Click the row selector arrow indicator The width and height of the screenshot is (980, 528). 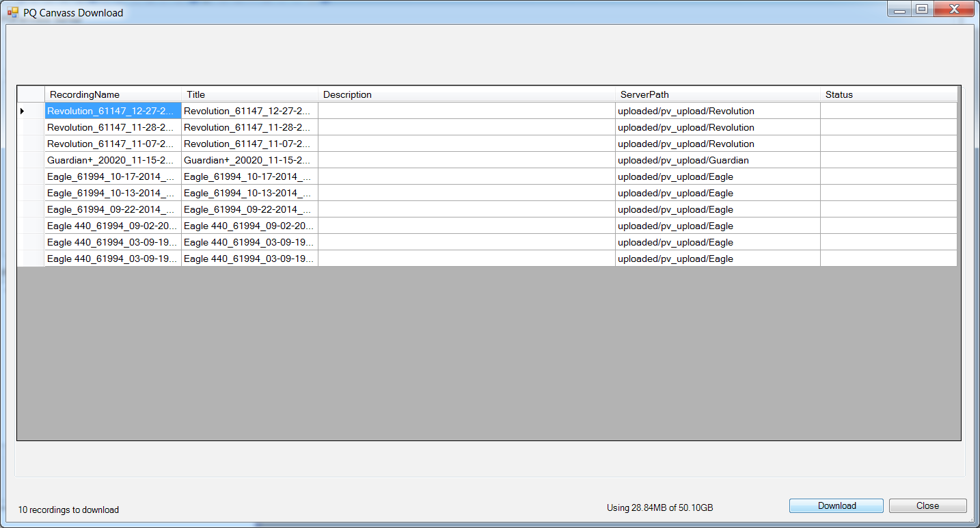click(x=22, y=110)
